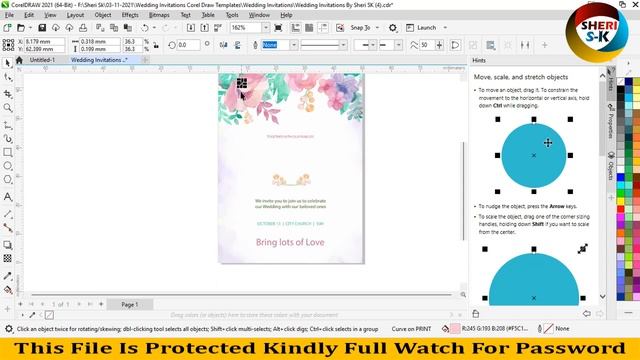The height and width of the screenshot is (360, 640).
Task: Mirror the object horizontally
Action: (223, 45)
